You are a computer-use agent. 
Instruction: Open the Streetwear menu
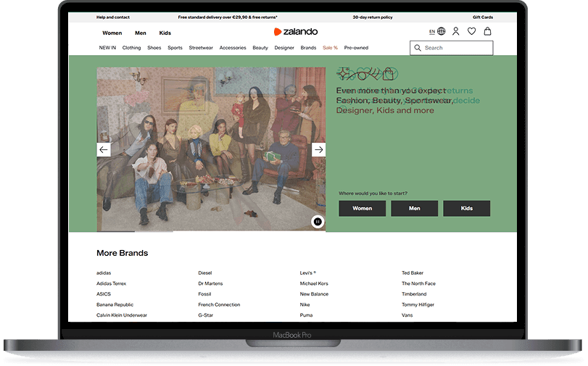coord(201,48)
